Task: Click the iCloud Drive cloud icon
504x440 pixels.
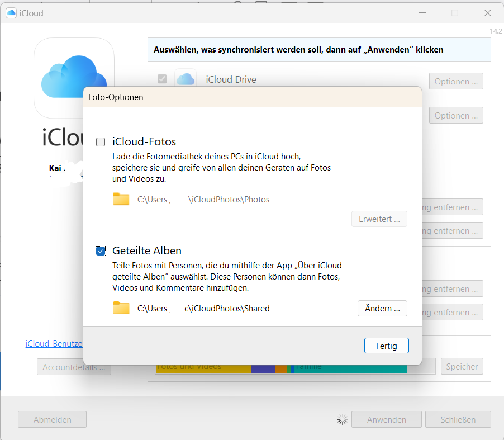Action: point(186,79)
